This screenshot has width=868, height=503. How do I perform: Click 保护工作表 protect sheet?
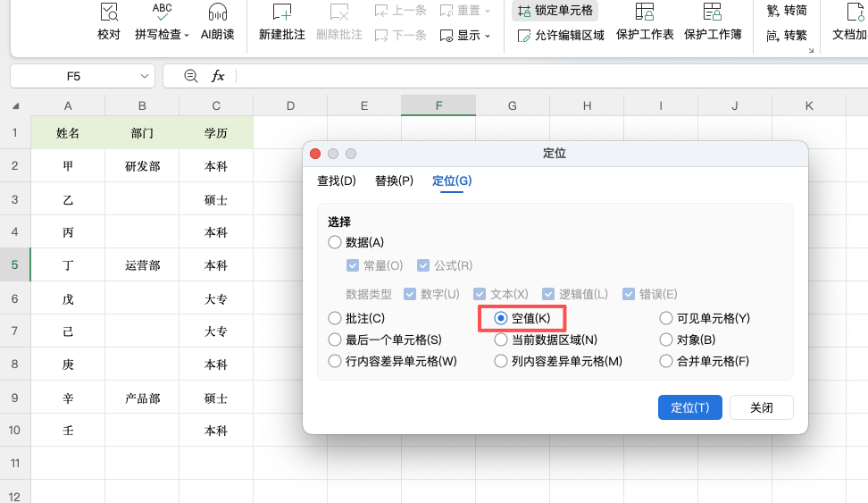pyautogui.click(x=645, y=21)
